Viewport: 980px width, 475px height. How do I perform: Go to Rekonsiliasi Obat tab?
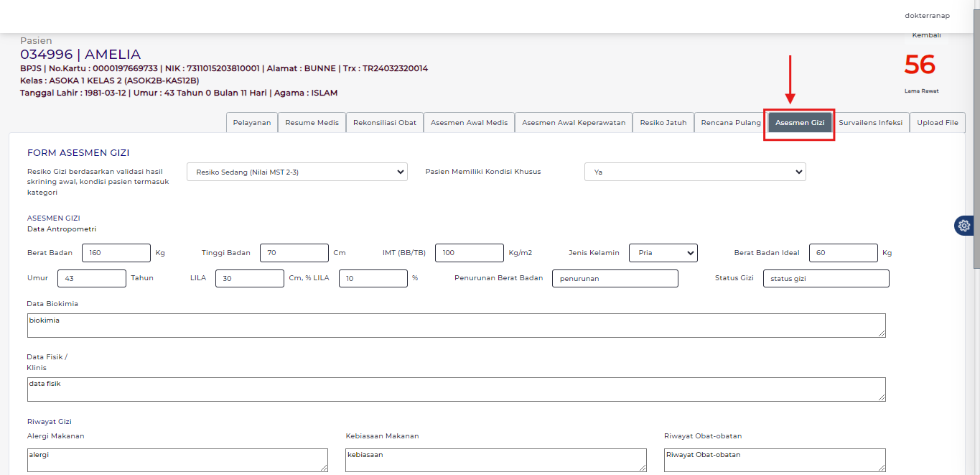tap(385, 123)
